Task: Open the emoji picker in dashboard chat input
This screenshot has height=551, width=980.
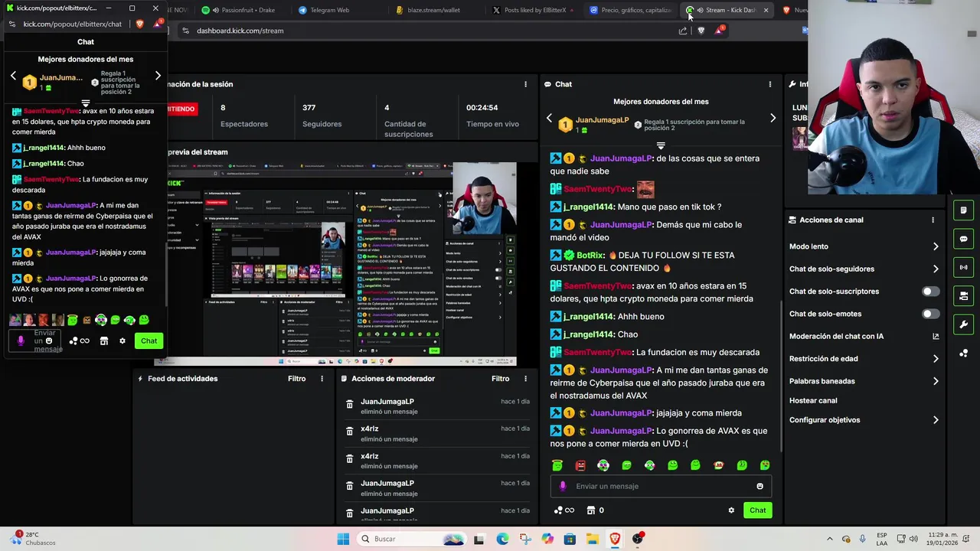Action: [759, 486]
